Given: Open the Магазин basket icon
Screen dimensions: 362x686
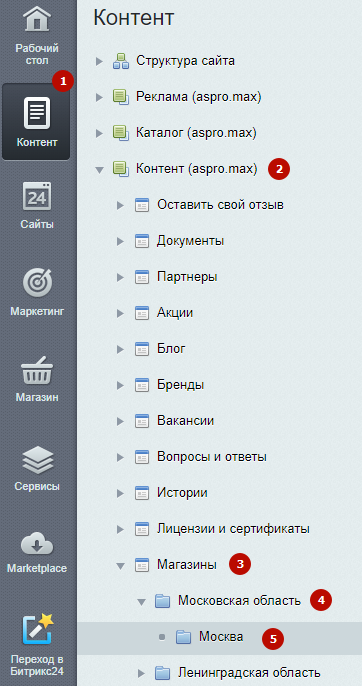Looking at the screenshot, I should tap(37, 370).
